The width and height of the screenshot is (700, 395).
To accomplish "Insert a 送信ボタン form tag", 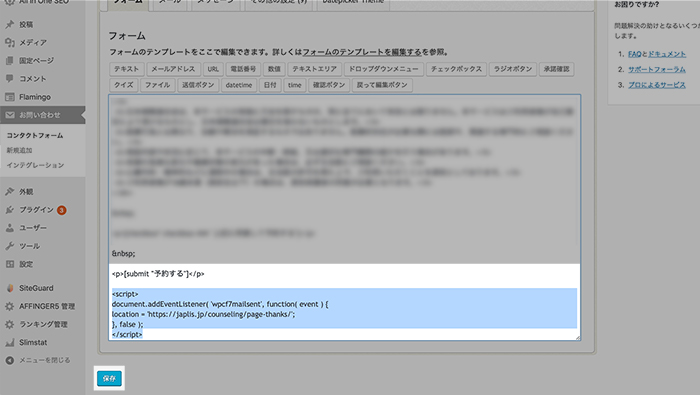I will pos(198,85).
